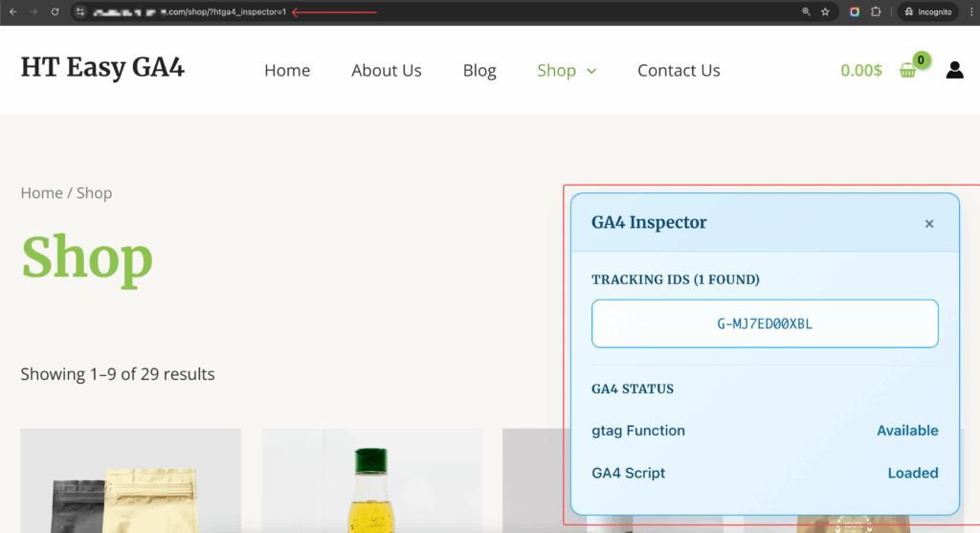Viewport: 980px width, 533px height.
Task: Expand the Shop submenu chevron
Action: [591, 71]
